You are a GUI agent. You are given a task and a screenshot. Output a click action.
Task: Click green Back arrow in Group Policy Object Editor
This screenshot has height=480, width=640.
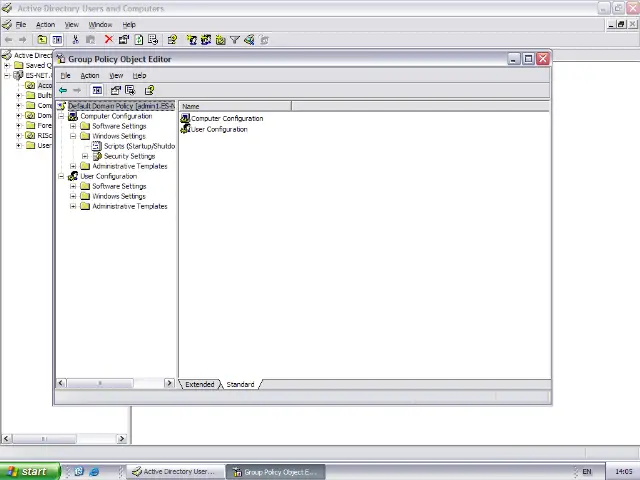tap(63, 90)
